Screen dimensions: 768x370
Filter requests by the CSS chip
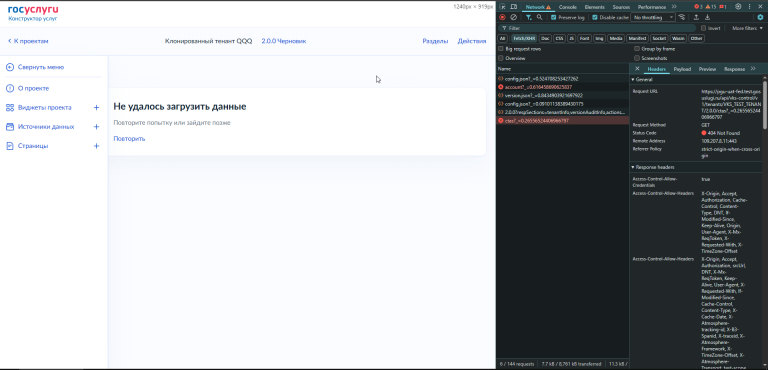[559, 38]
